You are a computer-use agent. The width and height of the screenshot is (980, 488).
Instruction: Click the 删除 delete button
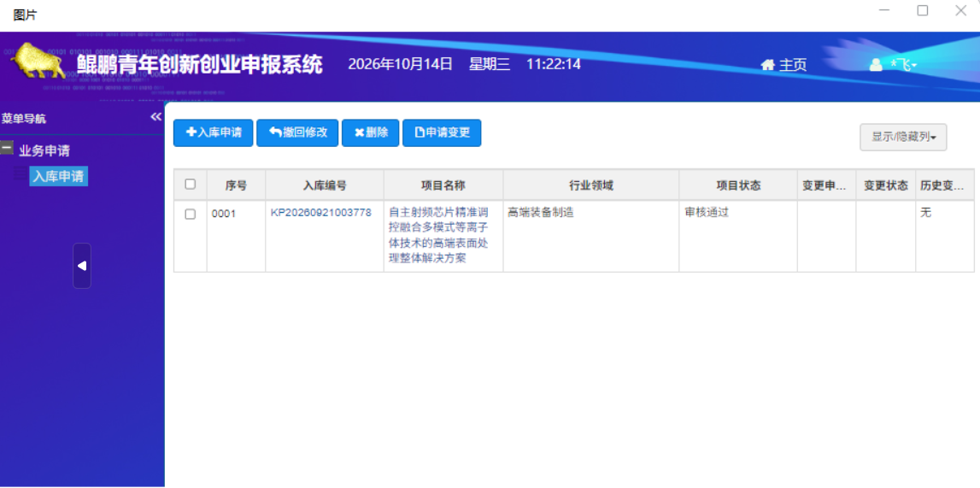[x=370, y=132]
